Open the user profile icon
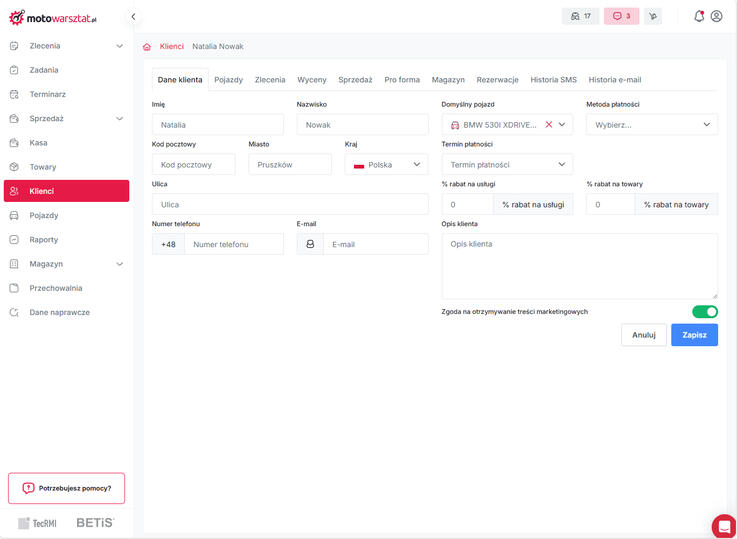737x539 pixels. pyautogui.click(x=716, y=16)
